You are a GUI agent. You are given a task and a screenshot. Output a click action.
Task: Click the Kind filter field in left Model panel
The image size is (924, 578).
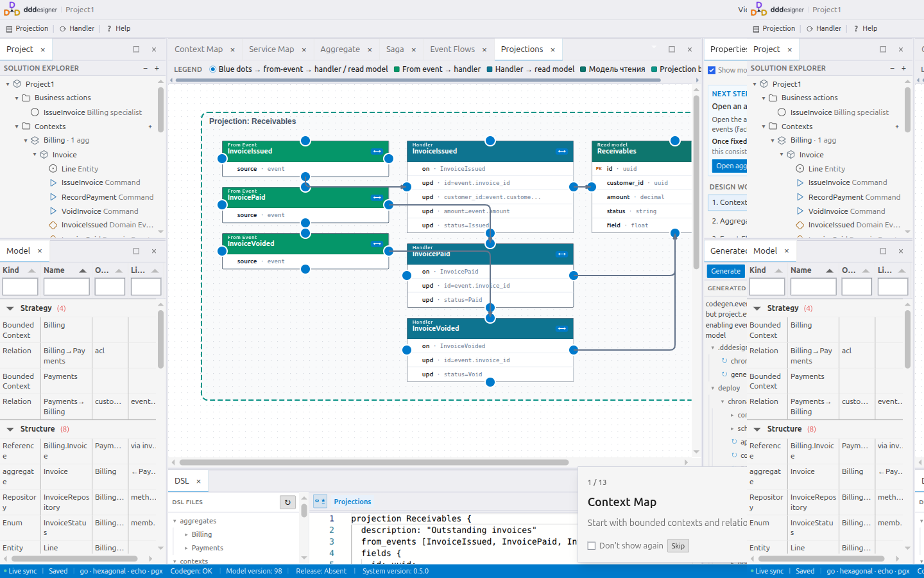point(20,286)
